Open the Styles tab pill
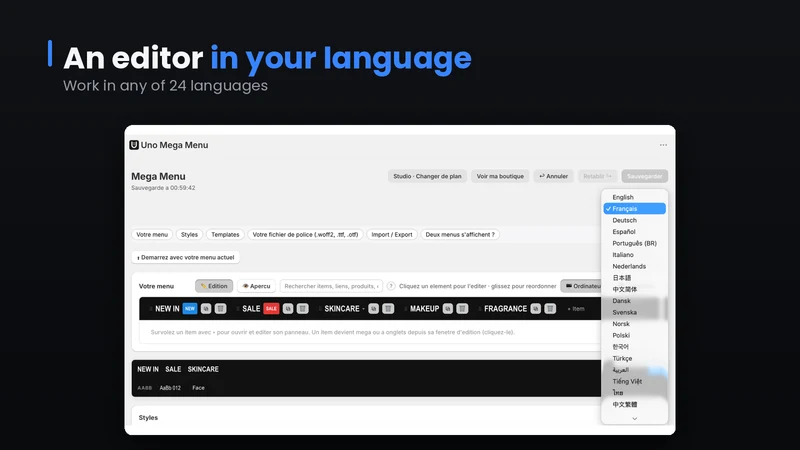 189,235
